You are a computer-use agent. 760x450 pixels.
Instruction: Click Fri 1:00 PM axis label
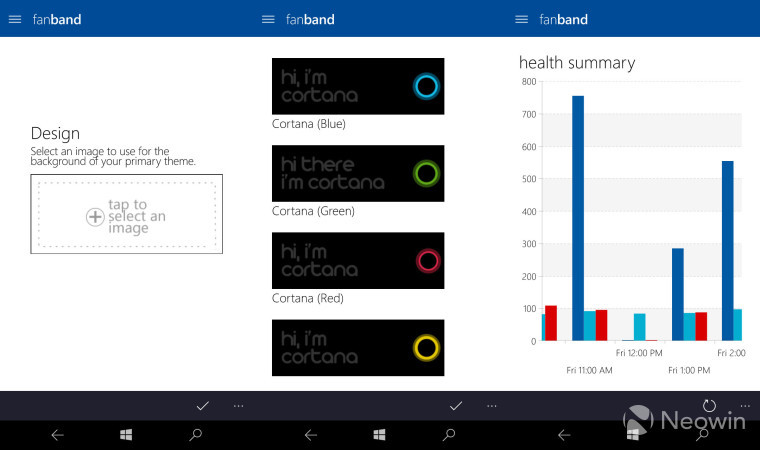(x=689, y=370)
